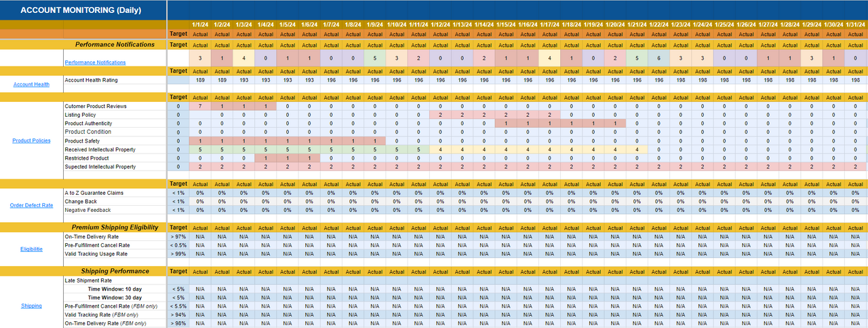Select the A to Z Guarantee Claims label
This screenshot has width=868, height=328.
pyautogui.click(x=96, y=193)
